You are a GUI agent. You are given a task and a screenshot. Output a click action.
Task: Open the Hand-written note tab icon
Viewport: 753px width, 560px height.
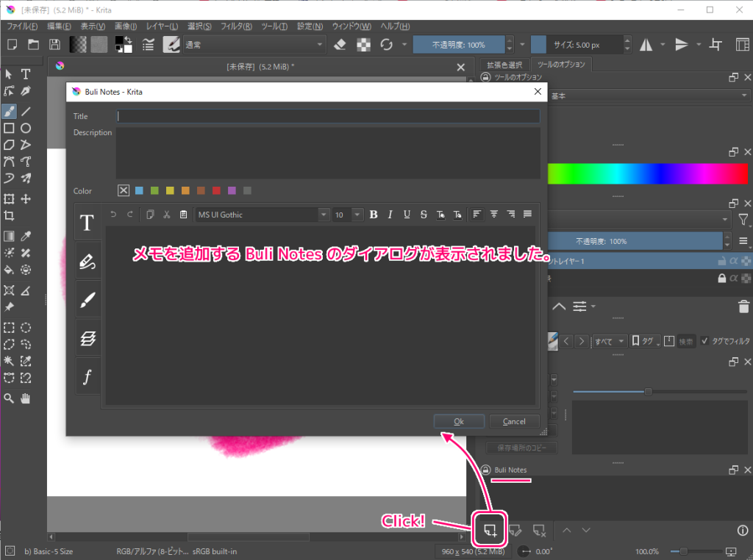point(88,262)
